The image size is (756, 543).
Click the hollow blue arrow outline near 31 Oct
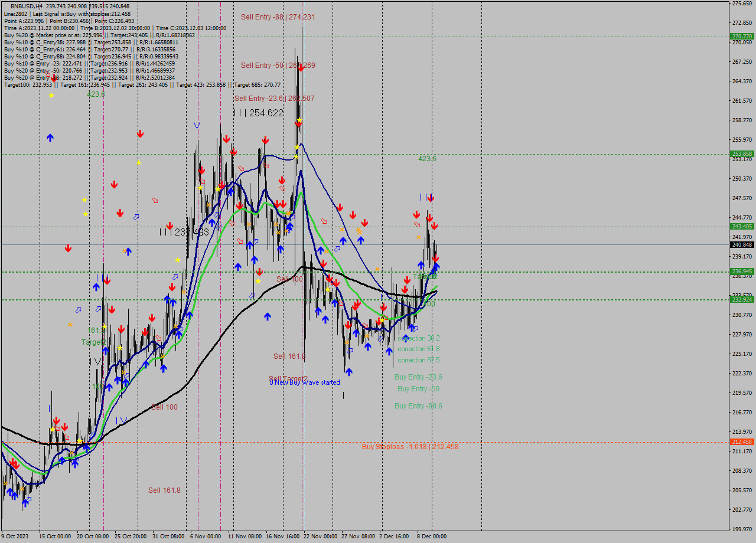(x=175, y=277)
